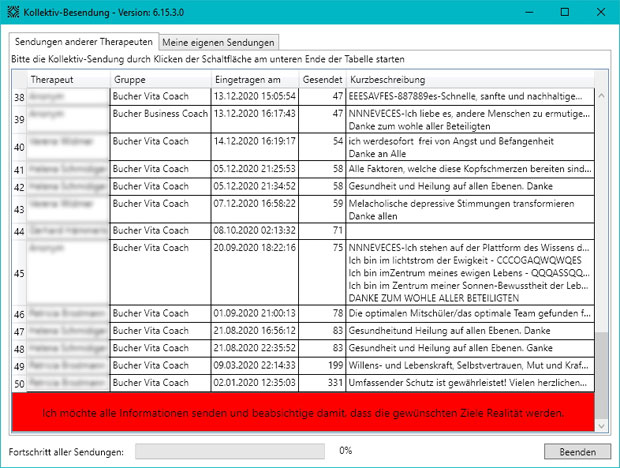Select row header number 48
Image resolution: width=620 pixels, height=468 pixels.
[x=19, y=349]
